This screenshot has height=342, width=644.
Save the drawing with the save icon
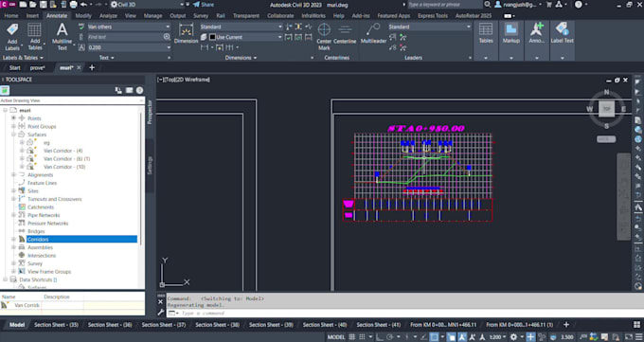click(44, 5)
